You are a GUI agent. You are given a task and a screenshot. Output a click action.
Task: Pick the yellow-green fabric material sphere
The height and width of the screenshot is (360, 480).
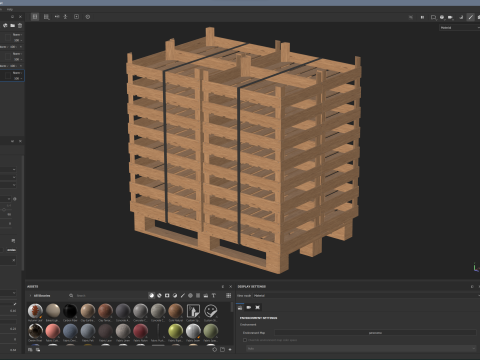(176, 331)
